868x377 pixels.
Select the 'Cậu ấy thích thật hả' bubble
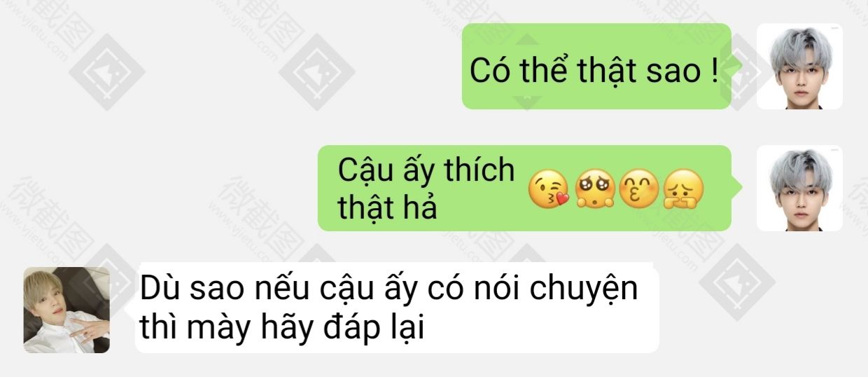click(x=524, y=188)
